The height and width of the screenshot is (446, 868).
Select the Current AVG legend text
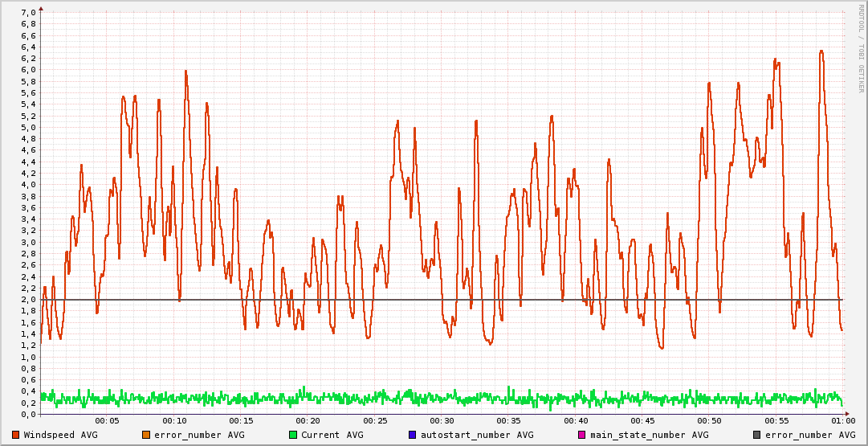click(332, 435)
